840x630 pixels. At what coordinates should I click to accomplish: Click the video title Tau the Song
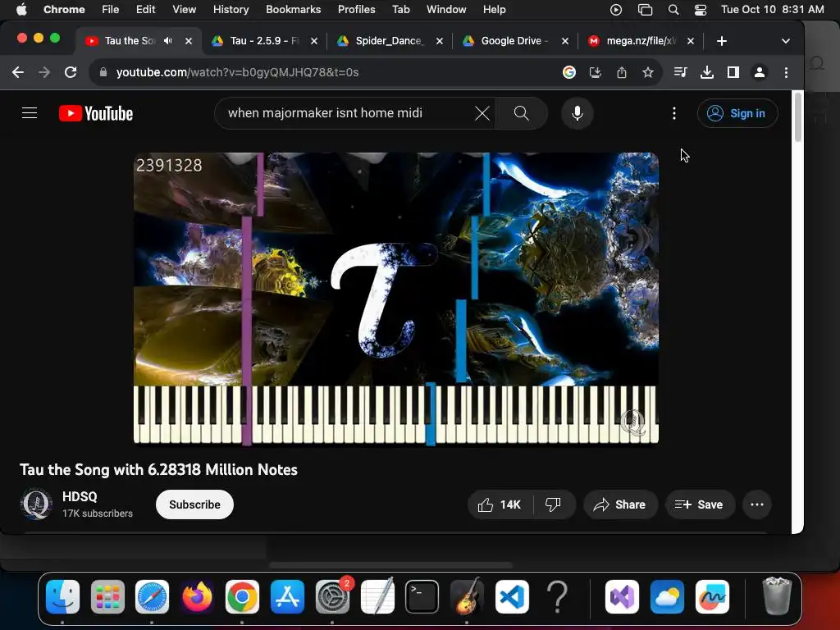coord(158,470)
